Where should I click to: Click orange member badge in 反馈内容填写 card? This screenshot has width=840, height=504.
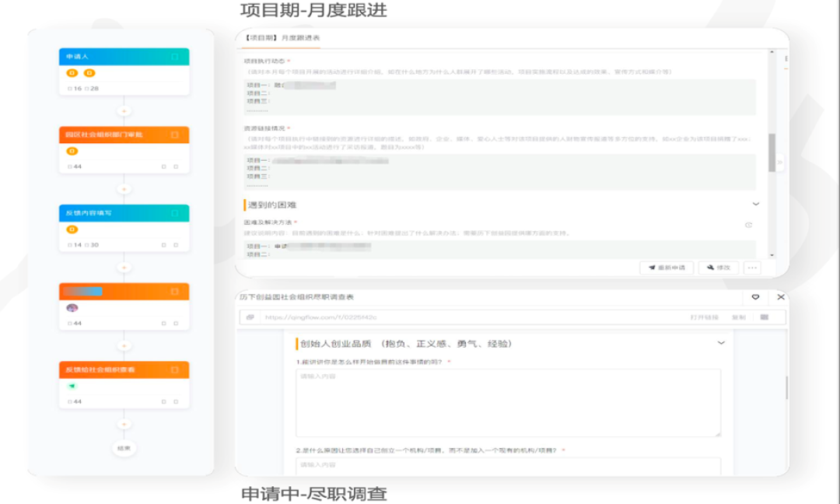72,229
